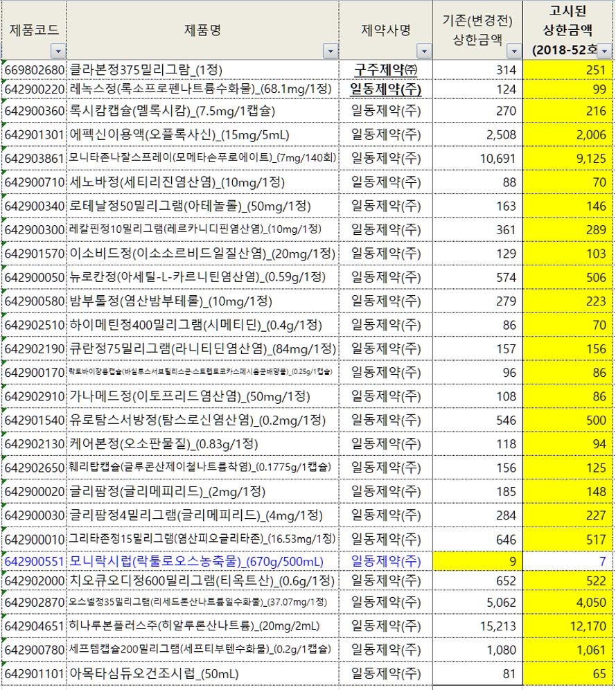This screenshot has width=616, height=690.
Task: Select old price 314 cell
Action: pyautogui.click(x=478, y=70)
